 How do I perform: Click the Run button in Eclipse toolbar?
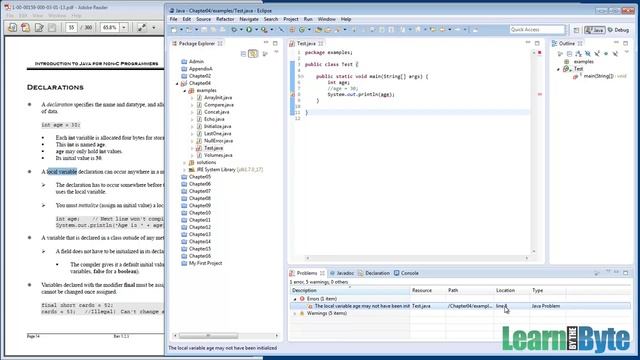249,29
